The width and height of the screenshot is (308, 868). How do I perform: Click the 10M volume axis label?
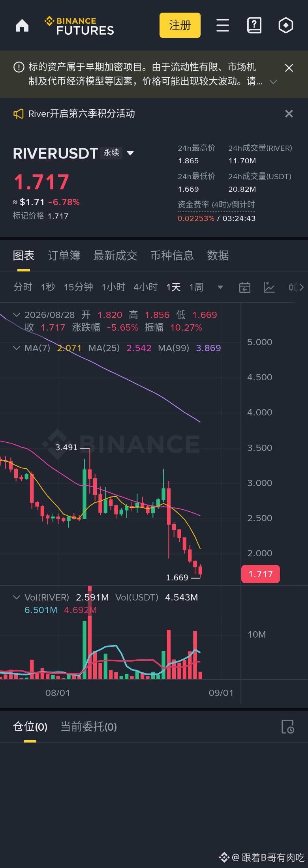[257, 634]
